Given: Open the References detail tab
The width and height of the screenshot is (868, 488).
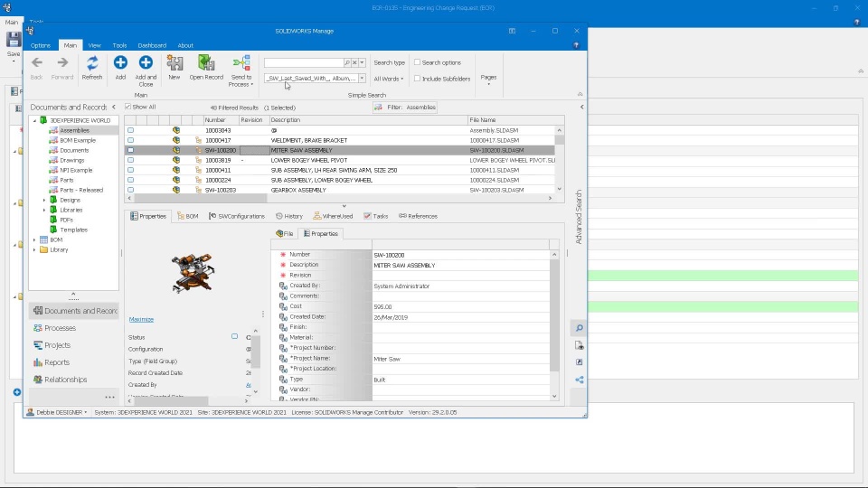Looking at the screenshot, I should 418,216.
